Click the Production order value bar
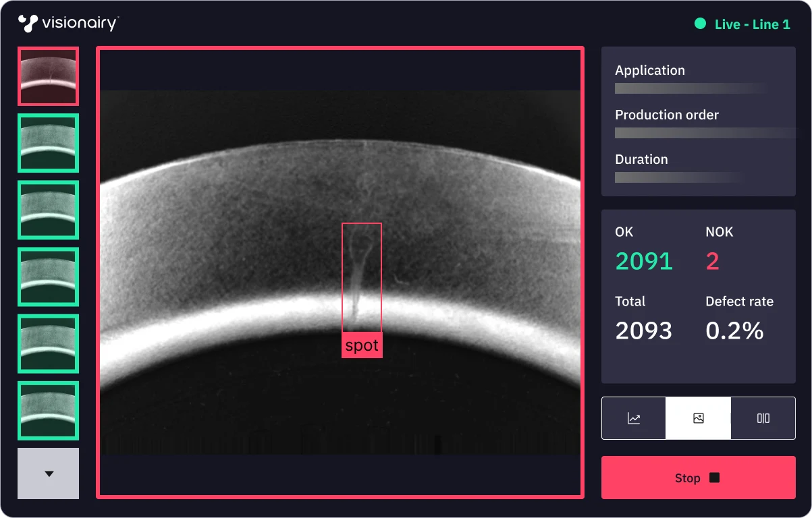 [705, 133]
